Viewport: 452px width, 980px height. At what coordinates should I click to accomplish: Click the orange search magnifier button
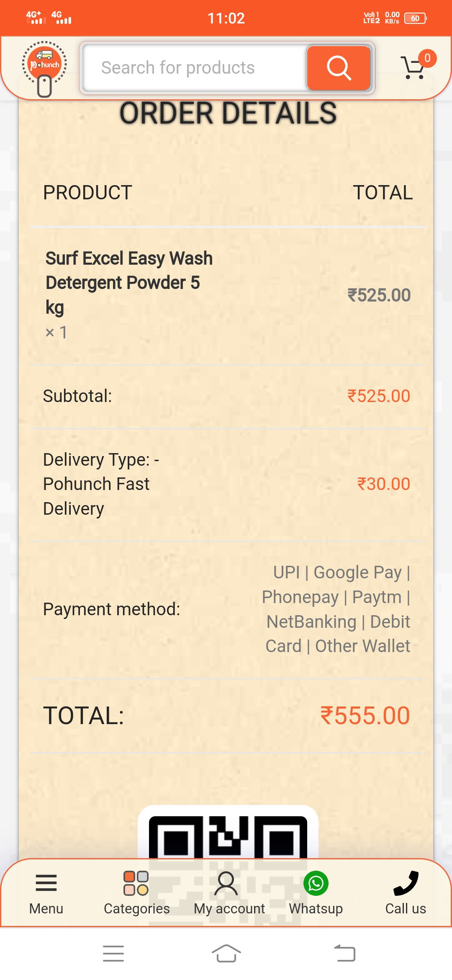[339, 68]
